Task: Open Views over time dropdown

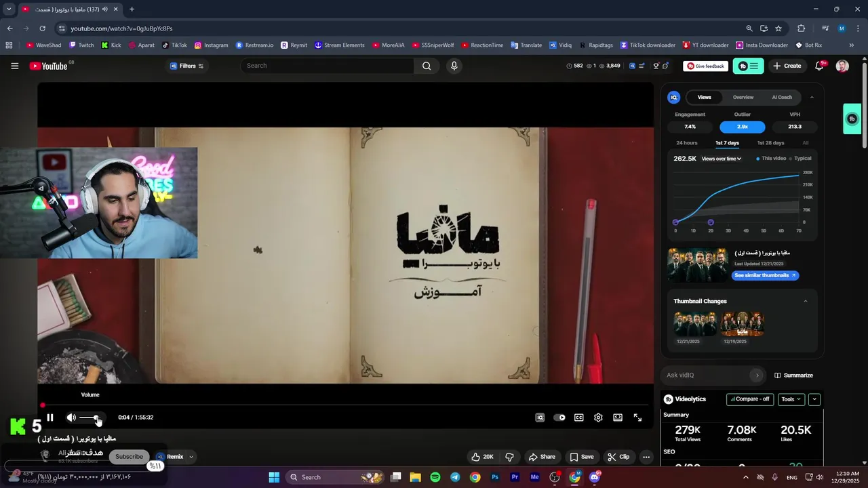Action: [x=722, y=159]
